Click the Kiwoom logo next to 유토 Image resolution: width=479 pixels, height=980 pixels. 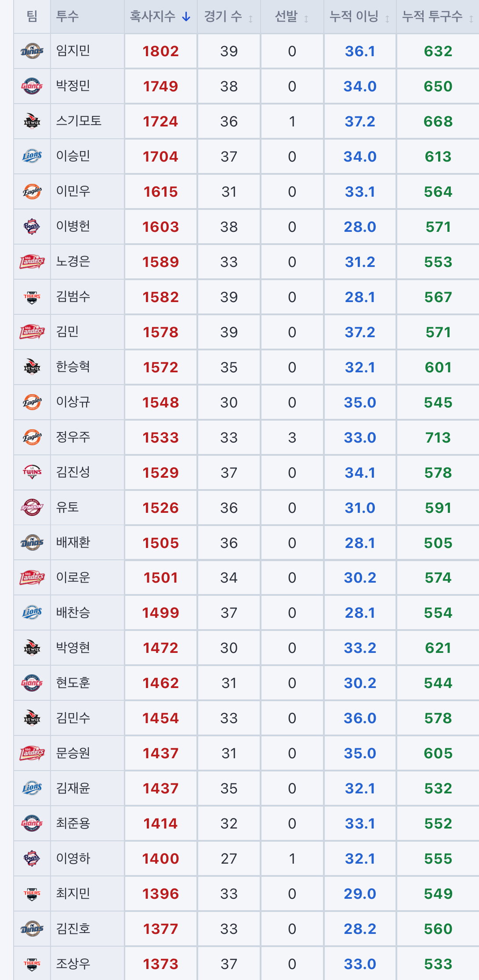tap(32, 508)
